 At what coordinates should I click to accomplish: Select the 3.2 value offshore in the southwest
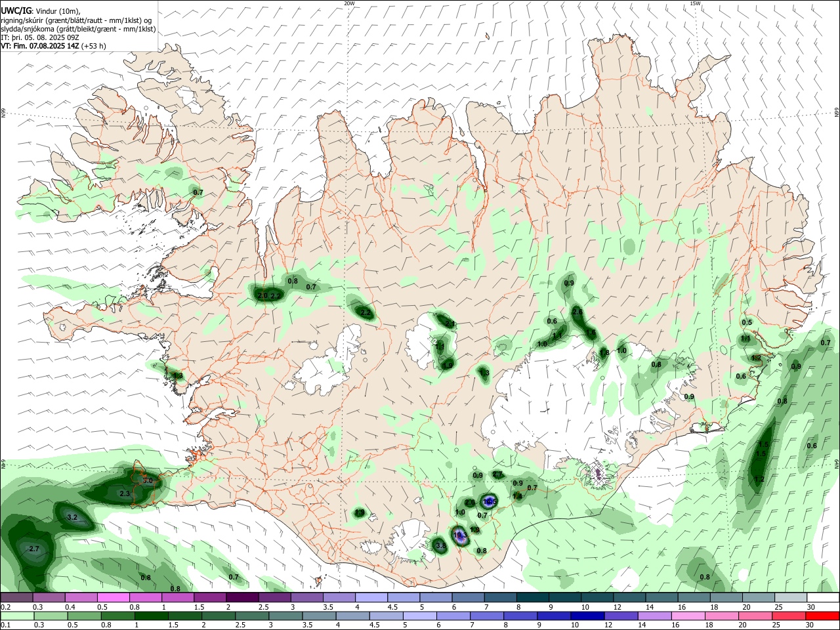coord(72,517)
